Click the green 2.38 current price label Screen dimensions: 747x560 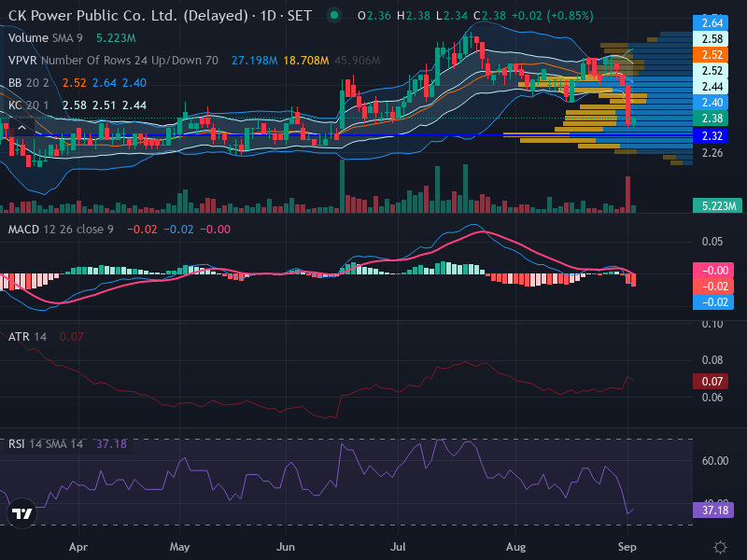pyautogui.click(x=711, y=119)
